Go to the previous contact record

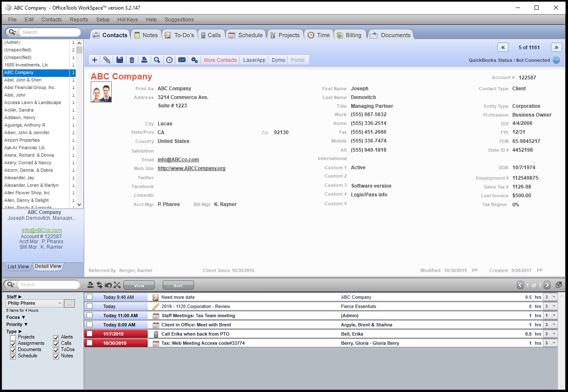[503, 47]
